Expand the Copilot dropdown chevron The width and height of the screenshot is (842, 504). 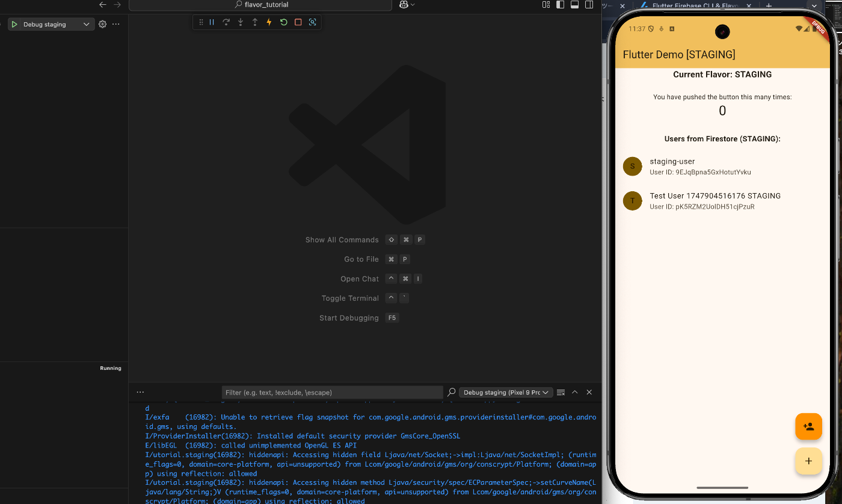point(413,5)
